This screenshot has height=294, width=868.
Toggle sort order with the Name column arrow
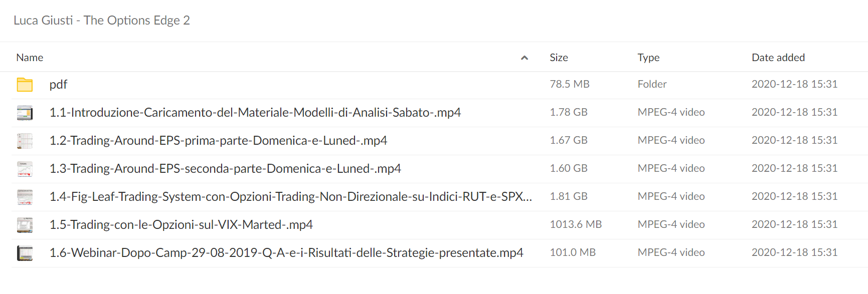click(525, 58)
